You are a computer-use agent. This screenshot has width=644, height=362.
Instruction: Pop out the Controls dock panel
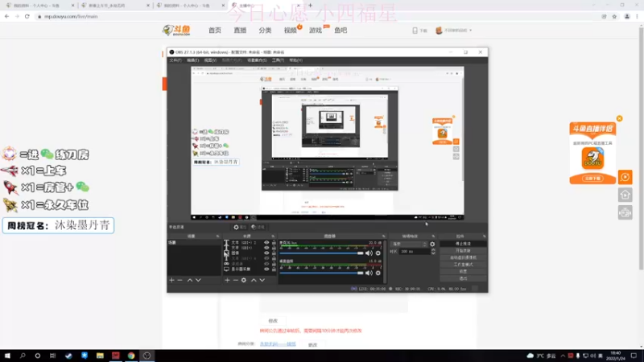click(x=485, y=237)
